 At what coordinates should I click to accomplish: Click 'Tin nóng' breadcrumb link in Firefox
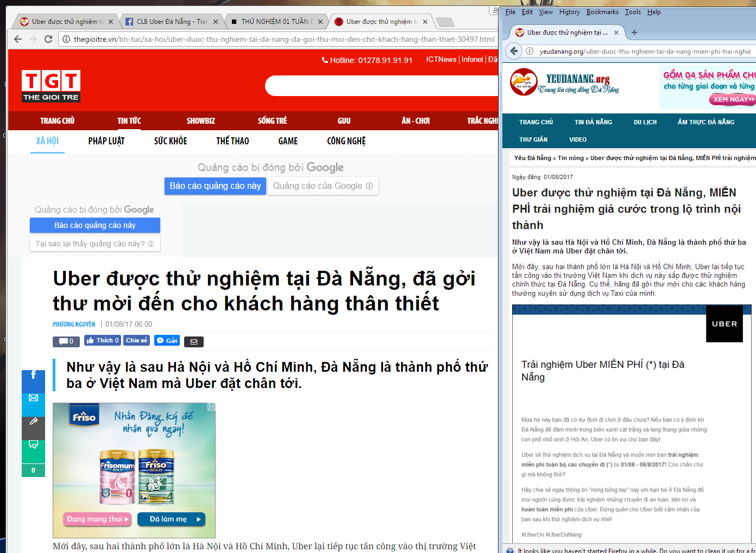pyautogui.click(x=570, y=158)
